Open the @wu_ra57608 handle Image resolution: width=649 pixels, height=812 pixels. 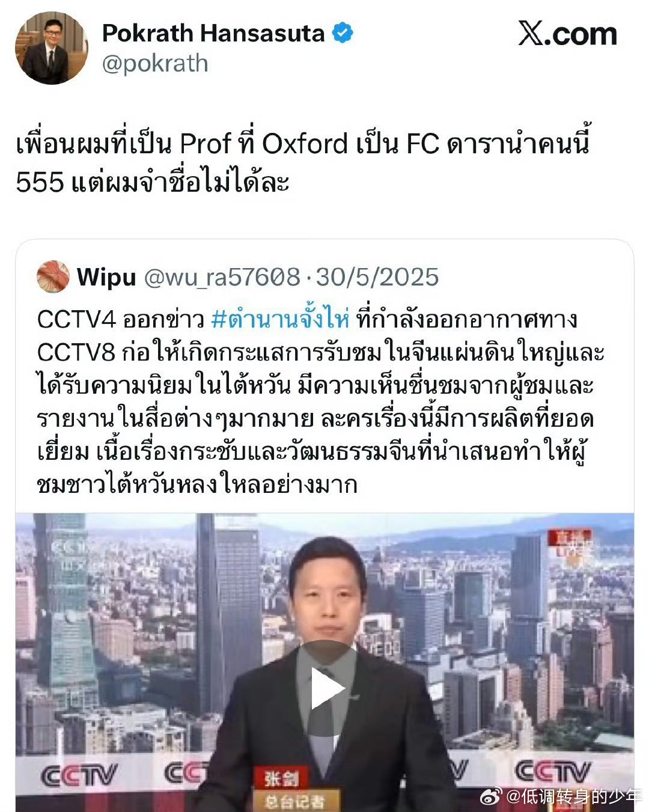tap(222, 277)
